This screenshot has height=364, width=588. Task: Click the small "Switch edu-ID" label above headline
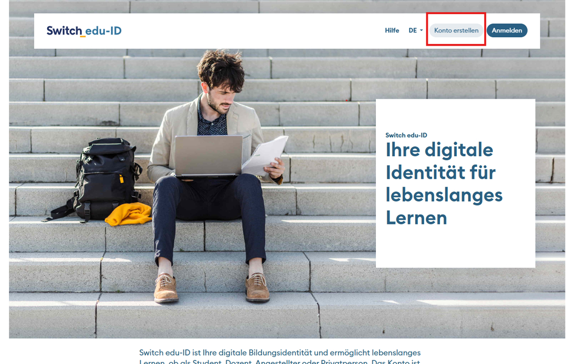click(406, 135)
